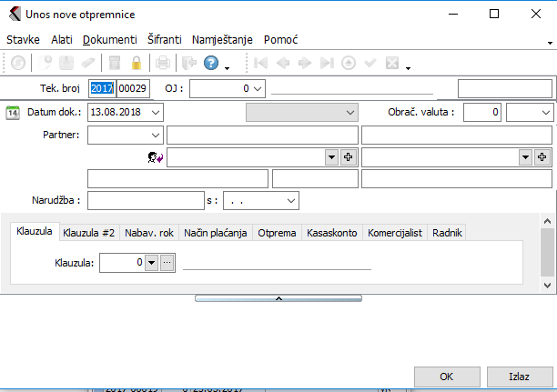Click the yellow padlock toolbar icon
The width and height of the screenshot is (557, 392).
(137, 64)
